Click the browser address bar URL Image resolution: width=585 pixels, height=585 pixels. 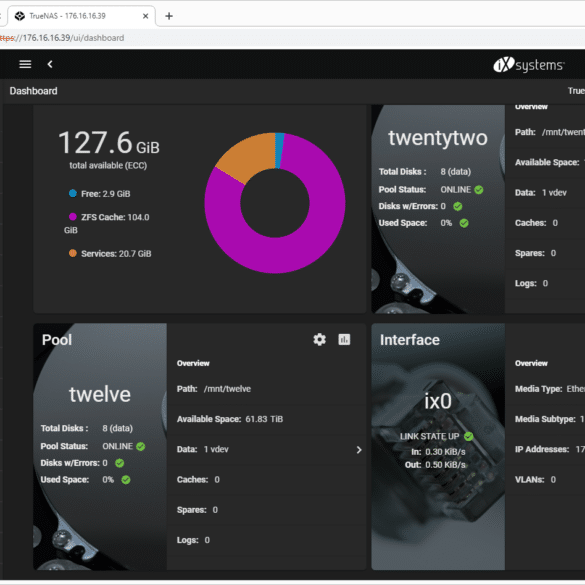coord(62,38)
